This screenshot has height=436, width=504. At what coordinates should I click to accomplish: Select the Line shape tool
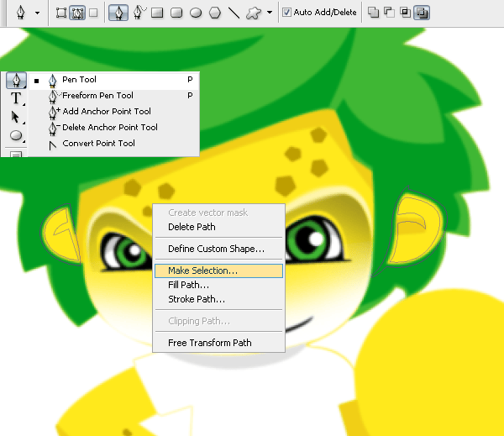234,13
